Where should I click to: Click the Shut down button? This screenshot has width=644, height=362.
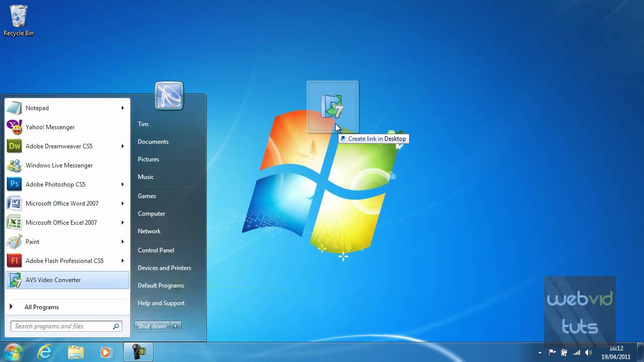(x=152, y=326)
